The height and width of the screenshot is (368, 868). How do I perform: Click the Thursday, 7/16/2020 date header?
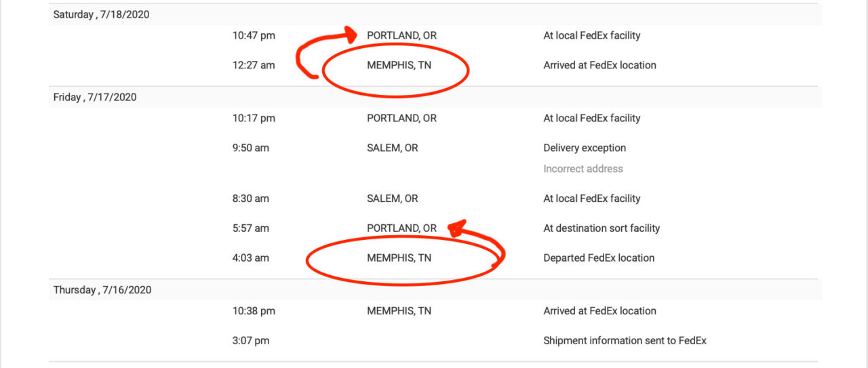(x=102, y=289)
